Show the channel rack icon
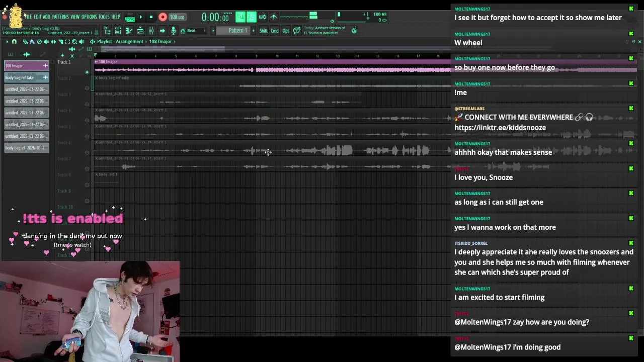The image size is (644, 362). [140, 31]
